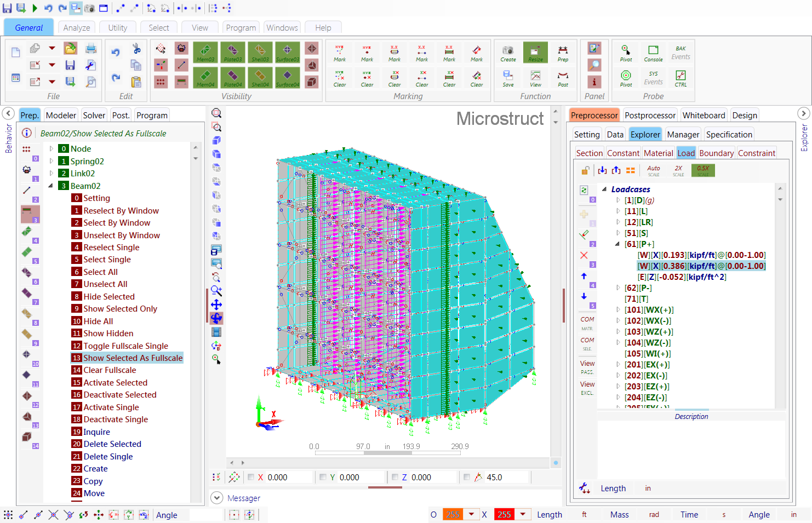Click the X coordinate input field
Image resolution: width=812 pixels, height=523 pixels.
[x=289, y=477]
